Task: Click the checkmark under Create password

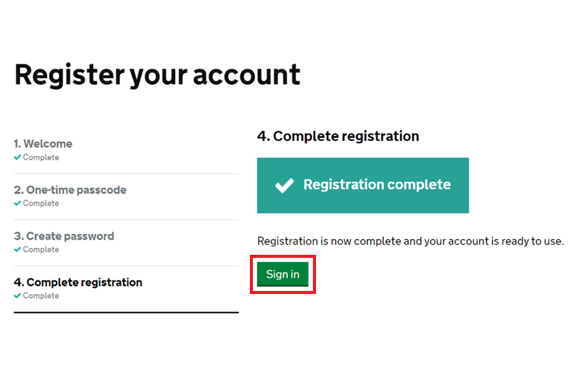Action: click(18, 249)
